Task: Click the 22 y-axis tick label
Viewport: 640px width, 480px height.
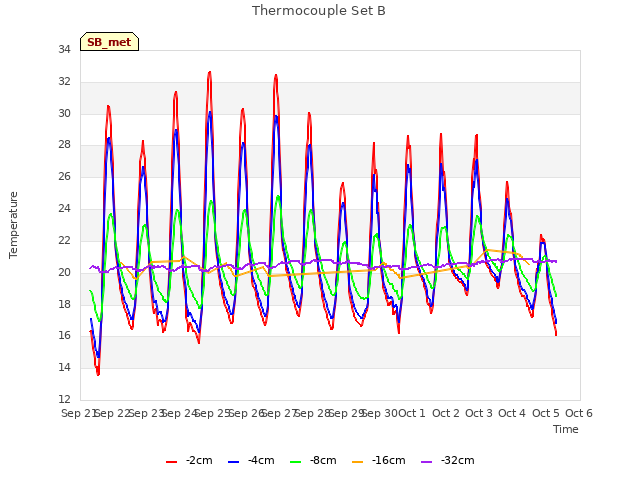Action: (x=64, y=240)
